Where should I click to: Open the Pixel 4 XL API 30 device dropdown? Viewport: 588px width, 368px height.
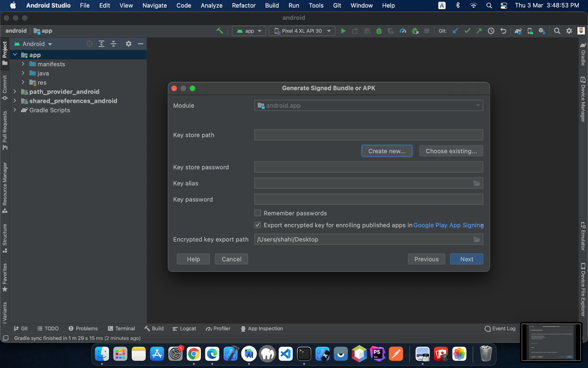coord(302,31)
